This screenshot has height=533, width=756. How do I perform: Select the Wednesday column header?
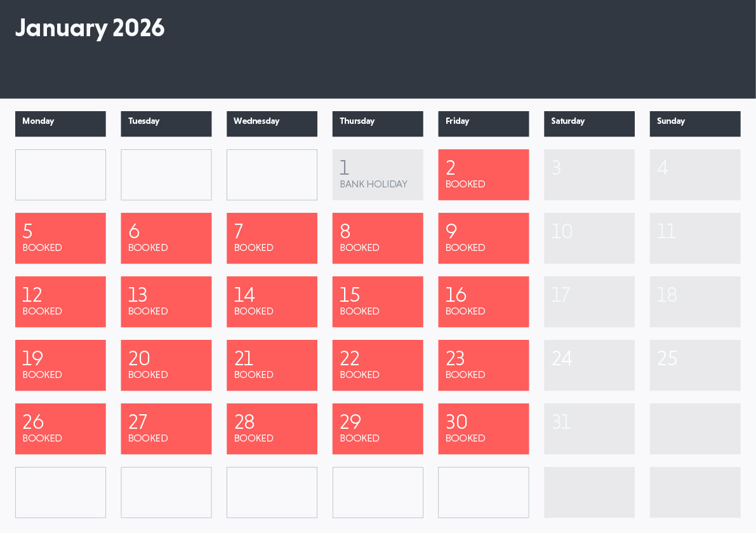pos(272,123)
